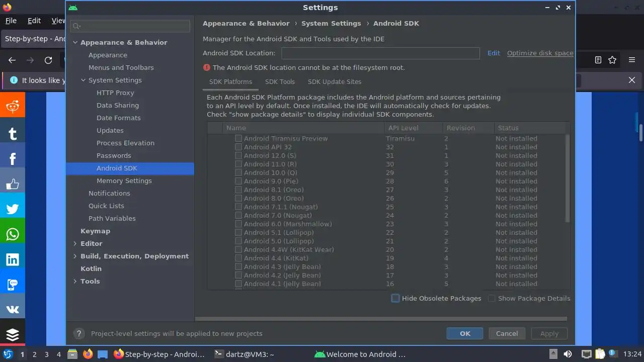Switch to workspace 2 in taskbar
This screenshot has height=362, width=644.
[x=34, y=354]
